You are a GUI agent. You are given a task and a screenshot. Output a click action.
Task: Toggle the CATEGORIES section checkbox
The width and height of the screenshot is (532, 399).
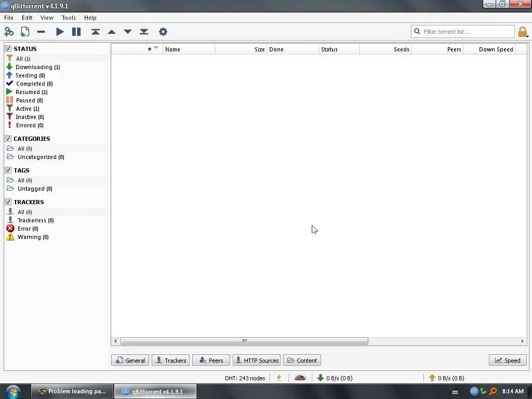click(8, 138)
